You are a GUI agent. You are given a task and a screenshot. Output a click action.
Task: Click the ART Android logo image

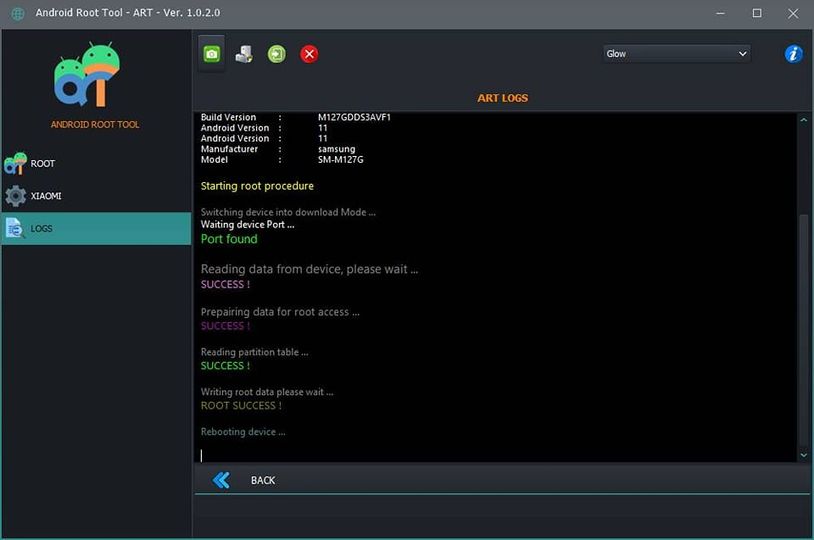(x=87, y=74)
